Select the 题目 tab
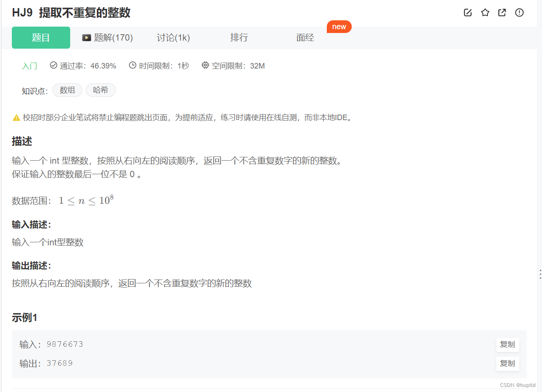Screen dimensions: 542x392 point(41,38)
